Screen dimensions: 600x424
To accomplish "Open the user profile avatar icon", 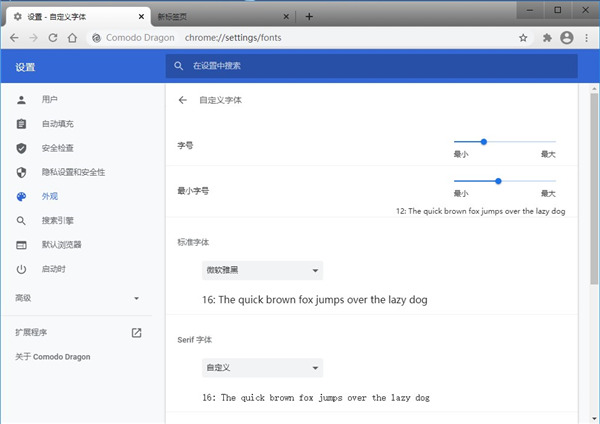I will point(567,38).
